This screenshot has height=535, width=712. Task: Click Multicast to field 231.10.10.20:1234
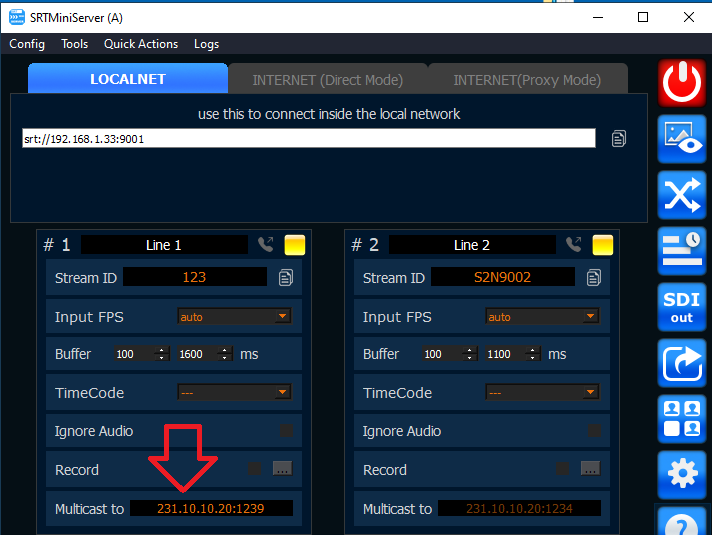519,508
